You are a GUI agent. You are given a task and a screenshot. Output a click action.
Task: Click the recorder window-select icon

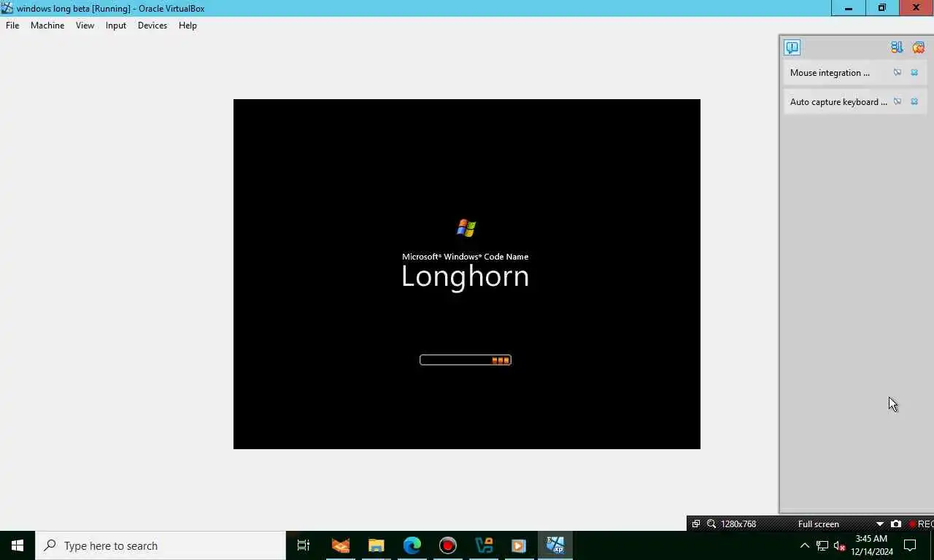pyautogui.click(x=696, y=524)
